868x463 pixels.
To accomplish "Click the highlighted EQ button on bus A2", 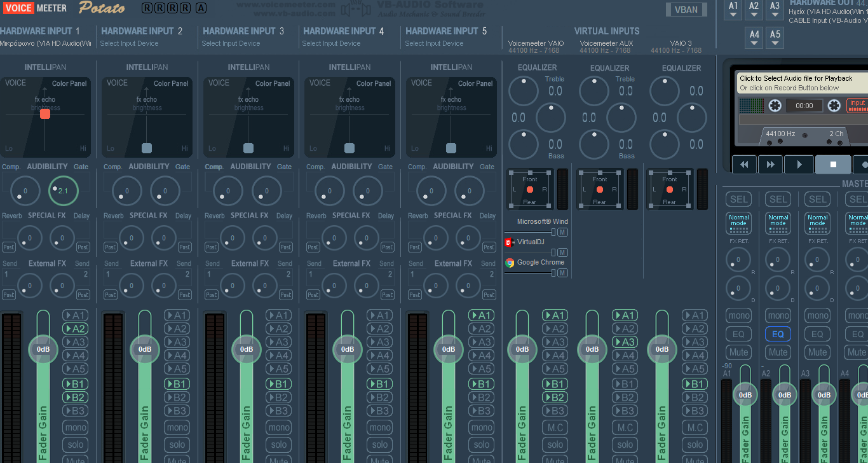I will [x=778, y=334].
